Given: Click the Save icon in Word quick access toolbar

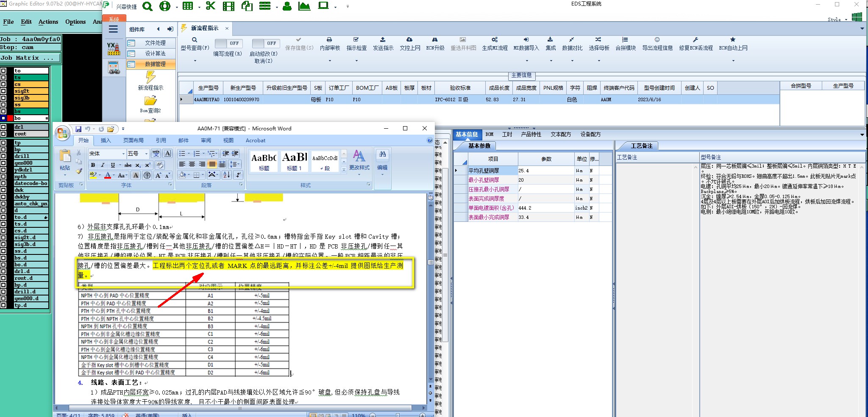Looking at the screenshot, I should click(x=78, y=129).
